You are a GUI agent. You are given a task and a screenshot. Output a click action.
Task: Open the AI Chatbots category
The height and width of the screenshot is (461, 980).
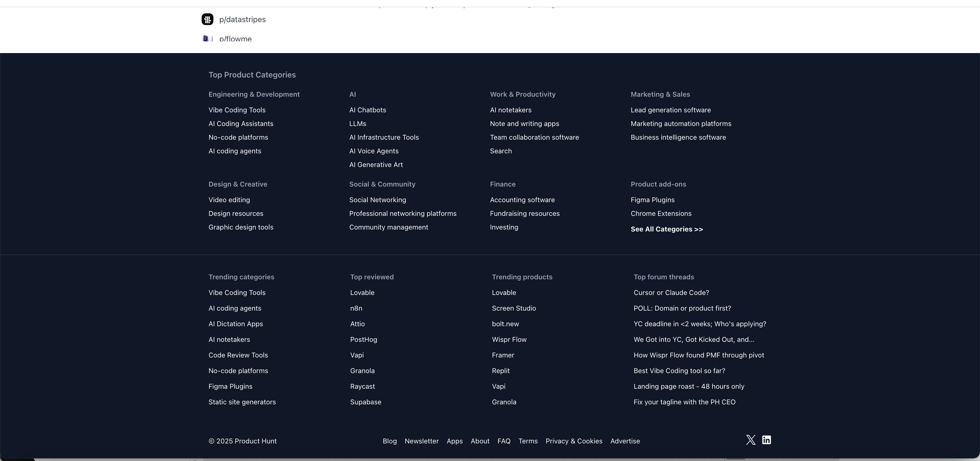click(x=367, y=110)
